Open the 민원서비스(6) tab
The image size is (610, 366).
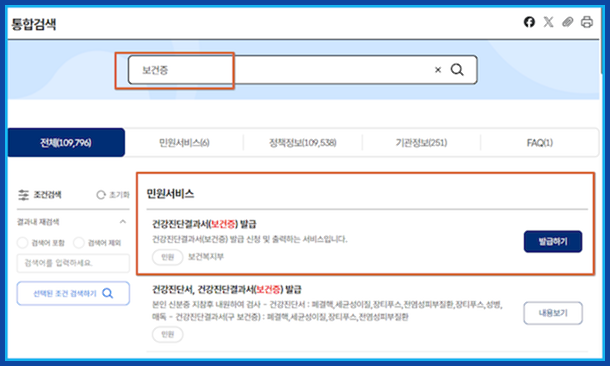[184, 143]
